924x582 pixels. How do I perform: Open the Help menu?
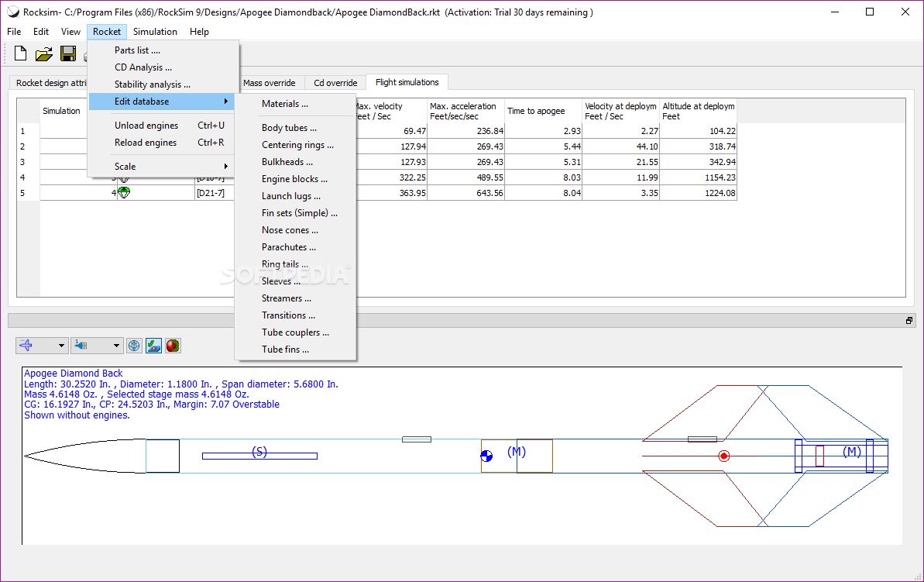coord(199,32)
